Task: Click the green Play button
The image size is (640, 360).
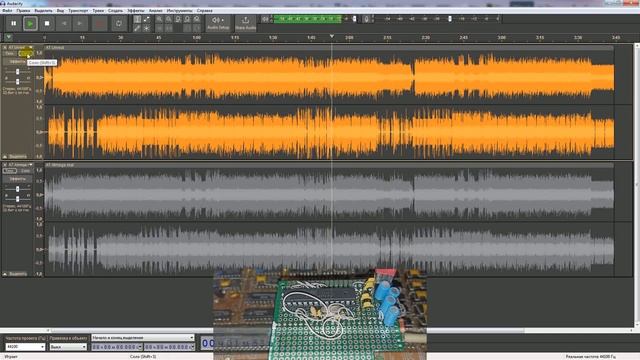Action: pos(30,24)
